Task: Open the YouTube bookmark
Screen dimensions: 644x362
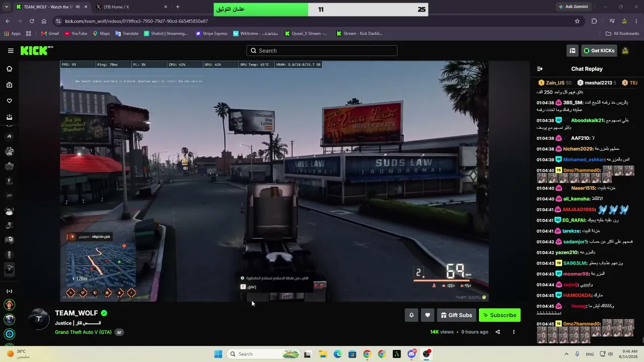Action: click(75, 34)
